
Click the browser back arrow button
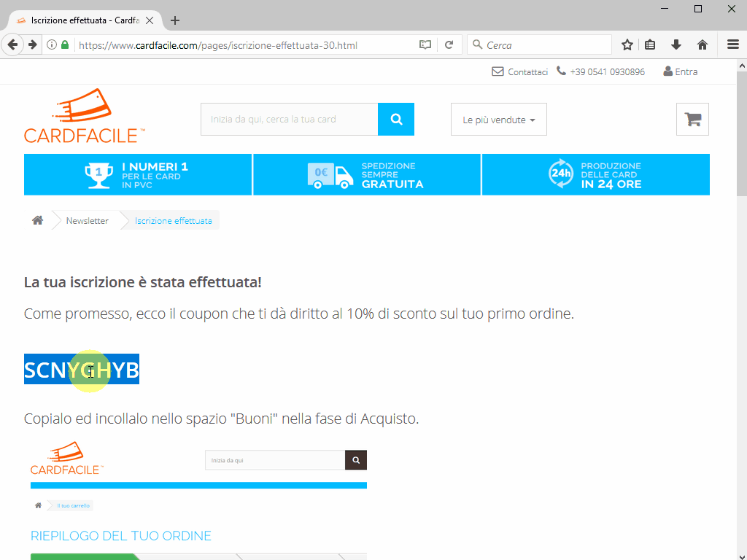click(12, 45)
